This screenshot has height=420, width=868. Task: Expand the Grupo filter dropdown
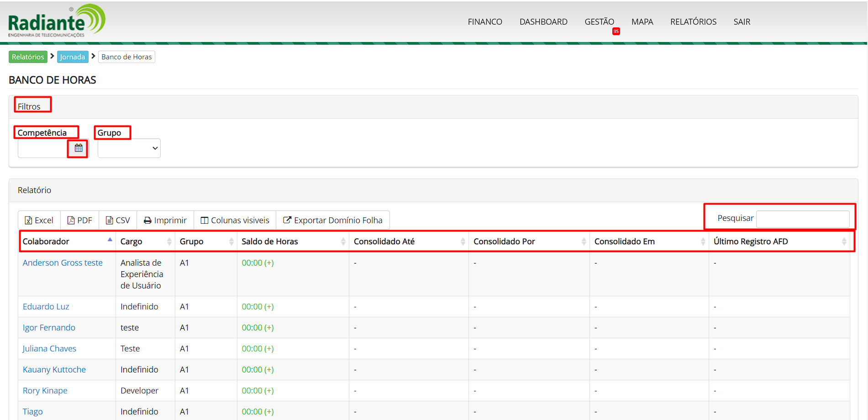(x=129, y=148)
